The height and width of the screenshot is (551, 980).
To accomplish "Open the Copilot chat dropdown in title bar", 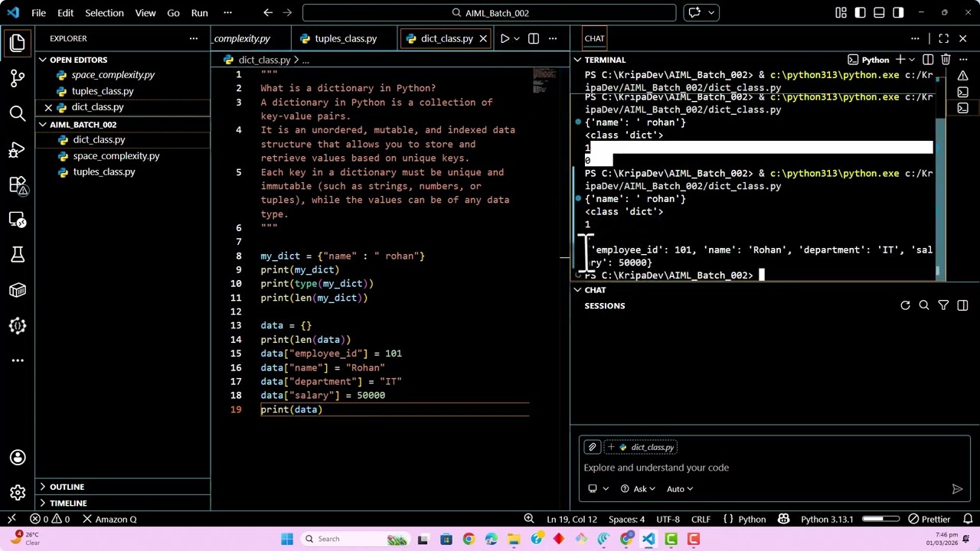I will 711,12.
